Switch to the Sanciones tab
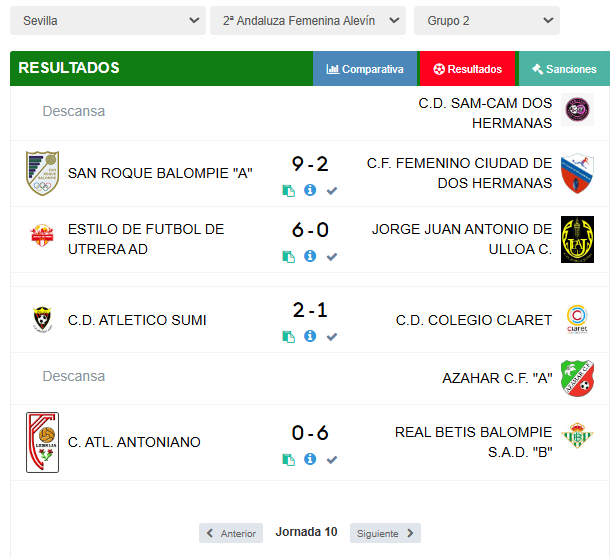 (x=564, y=69)
